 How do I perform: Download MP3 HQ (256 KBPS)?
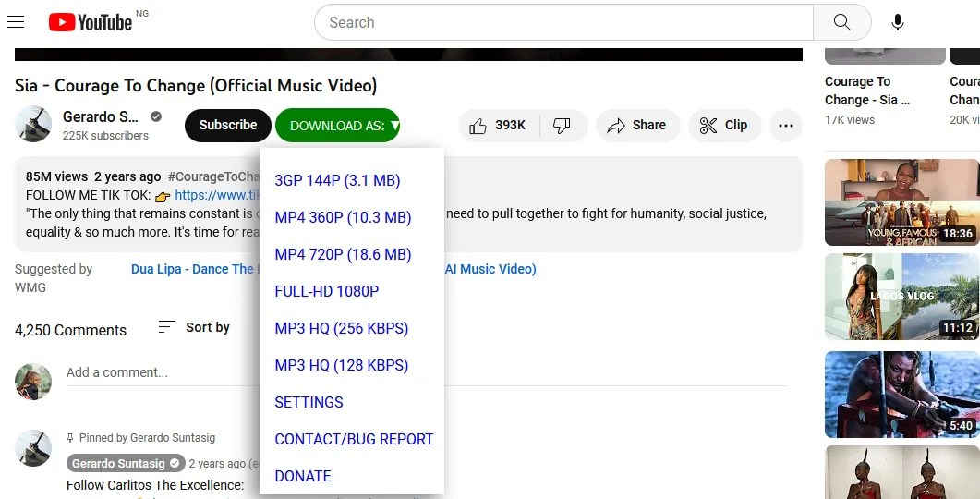[x=341, y=328]
